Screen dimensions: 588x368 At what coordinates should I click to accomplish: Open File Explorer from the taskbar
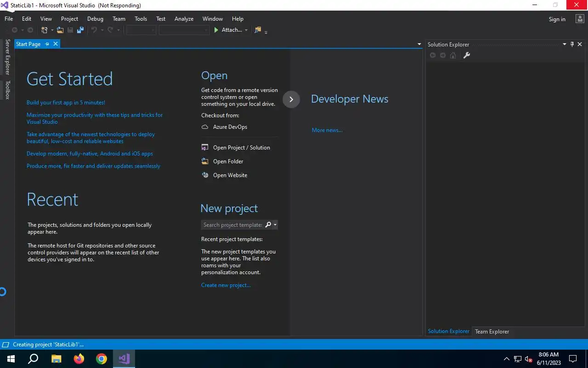pos(56,359)
